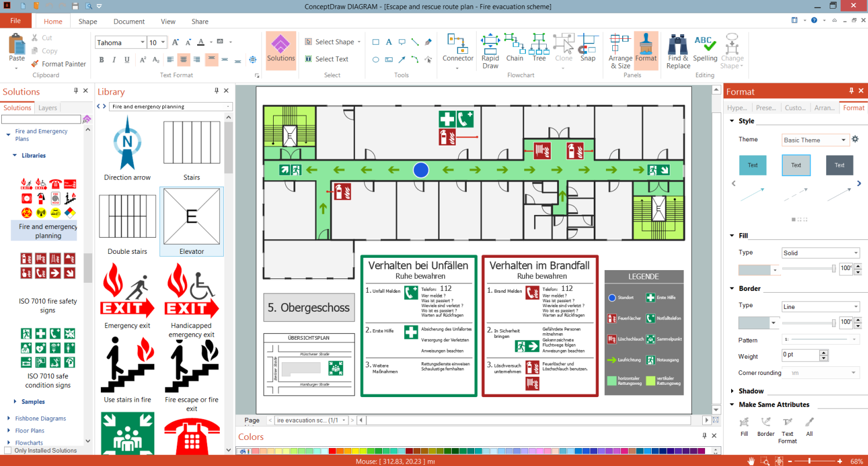
Task: Click the Border color swatch
Action: (754, 323)
